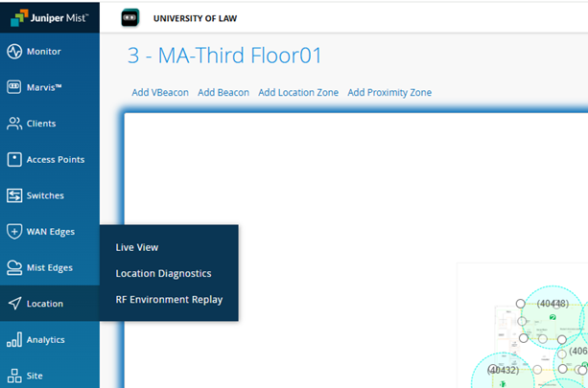Open Analytics label in sidebar
588x388 pixels.
click(x=46, y=340)
